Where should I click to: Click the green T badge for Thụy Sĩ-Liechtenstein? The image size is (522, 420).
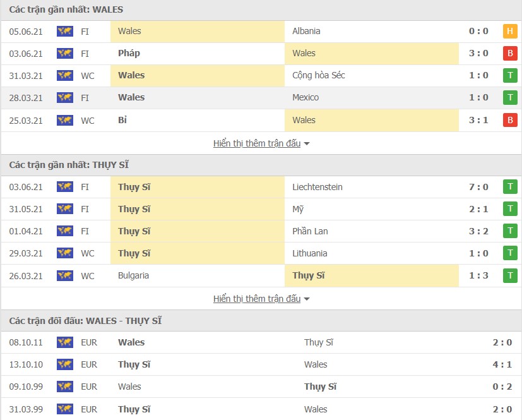(510, 187)
